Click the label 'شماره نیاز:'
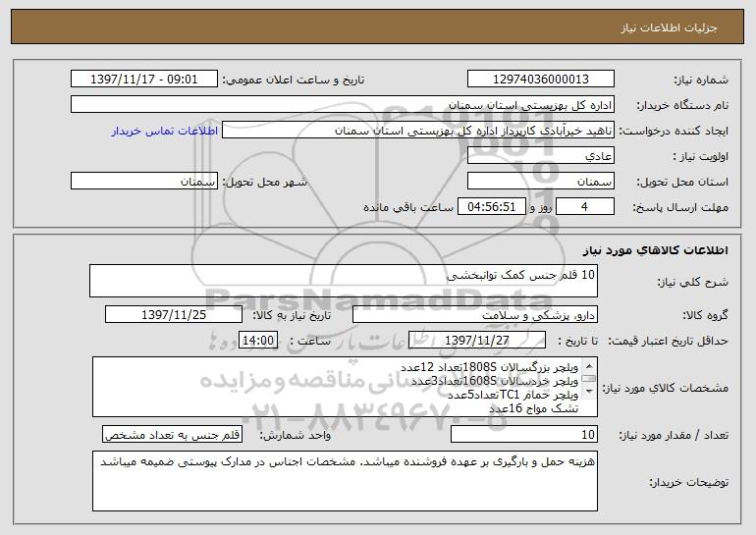Screen dimensions: 756x535 pos(701,80)
